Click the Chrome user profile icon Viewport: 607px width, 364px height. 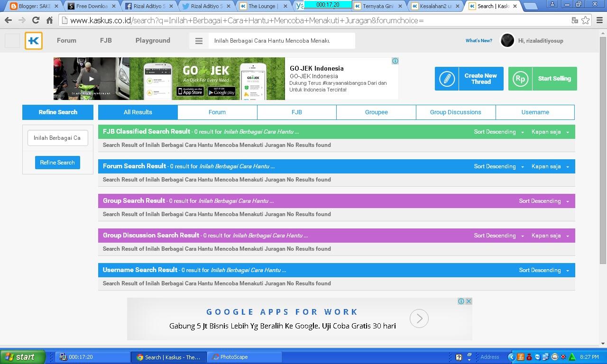552,4
